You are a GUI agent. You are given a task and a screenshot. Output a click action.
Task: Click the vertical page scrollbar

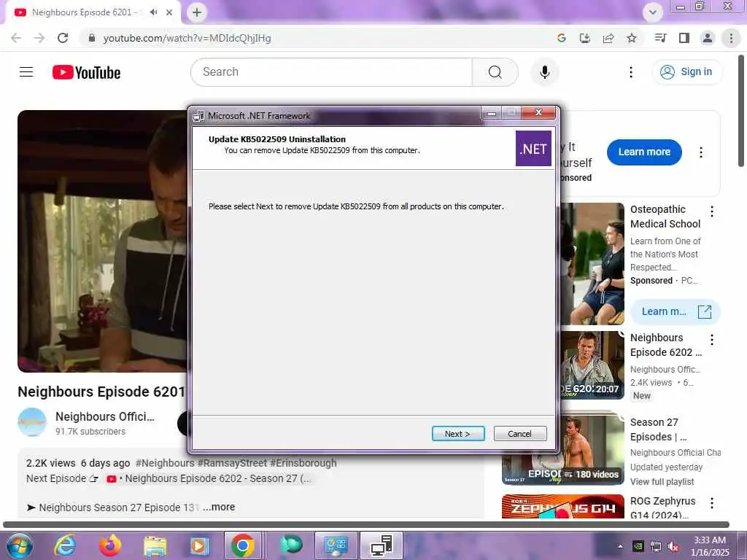741,111
